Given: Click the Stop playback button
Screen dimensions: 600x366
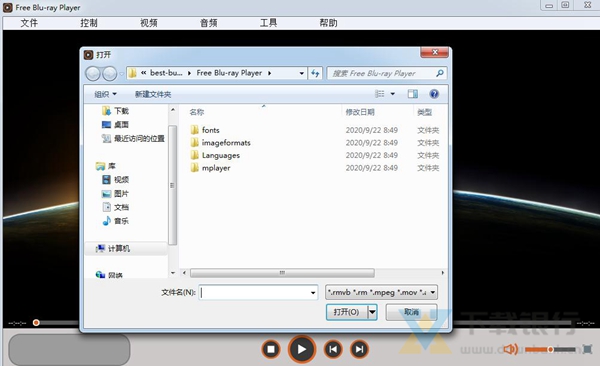Looking at the screenshot, I should 271,349.
